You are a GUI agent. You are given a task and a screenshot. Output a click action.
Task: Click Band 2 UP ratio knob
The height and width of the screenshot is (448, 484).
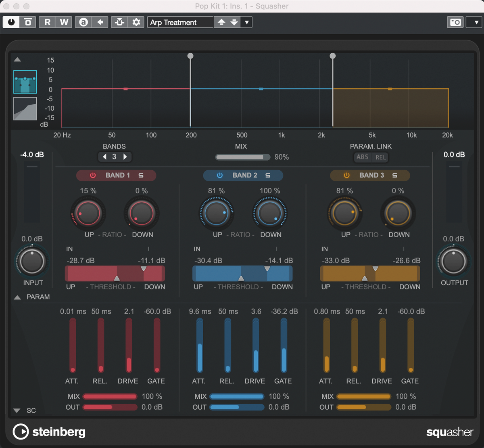coord(216,213)
